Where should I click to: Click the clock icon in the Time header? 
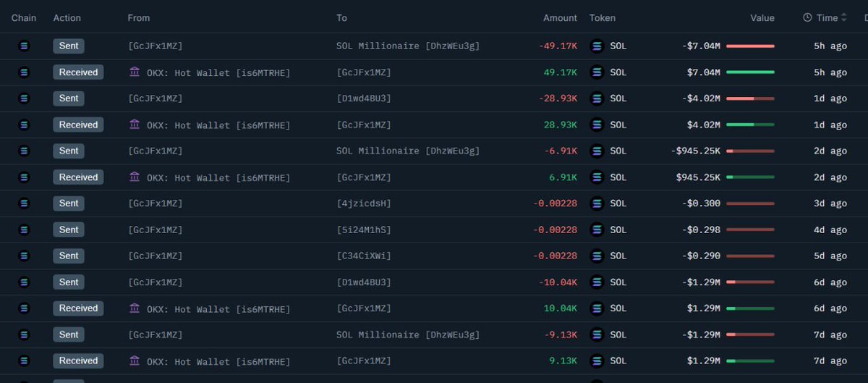tap(807, 17)
